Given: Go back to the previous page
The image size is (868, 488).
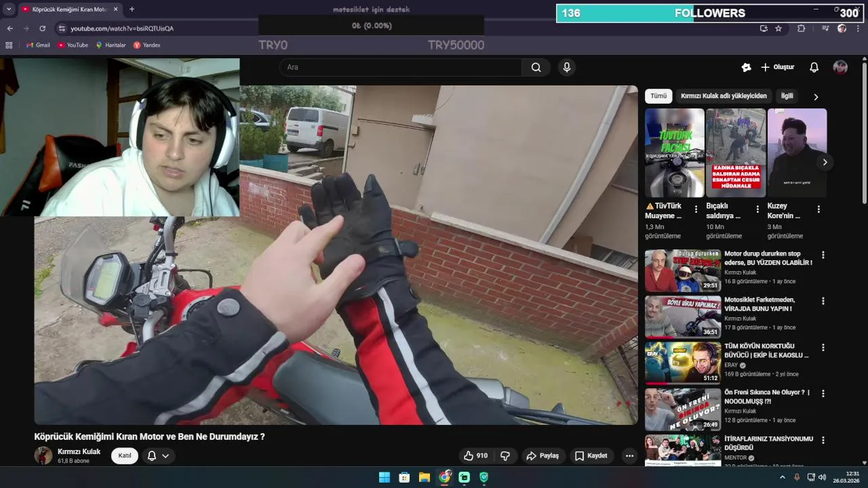Looking at the screenshot, I should [x=9, y=28].
